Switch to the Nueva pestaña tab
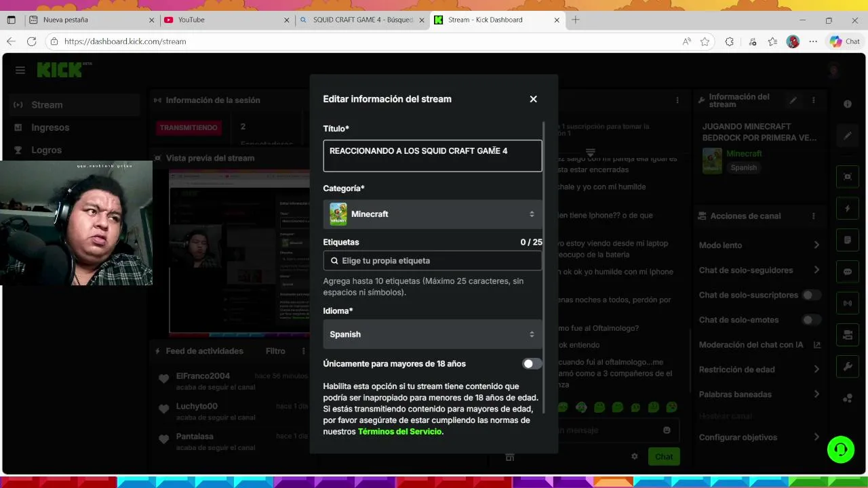This screenshot has width=868, height=488. click(92, 20)
